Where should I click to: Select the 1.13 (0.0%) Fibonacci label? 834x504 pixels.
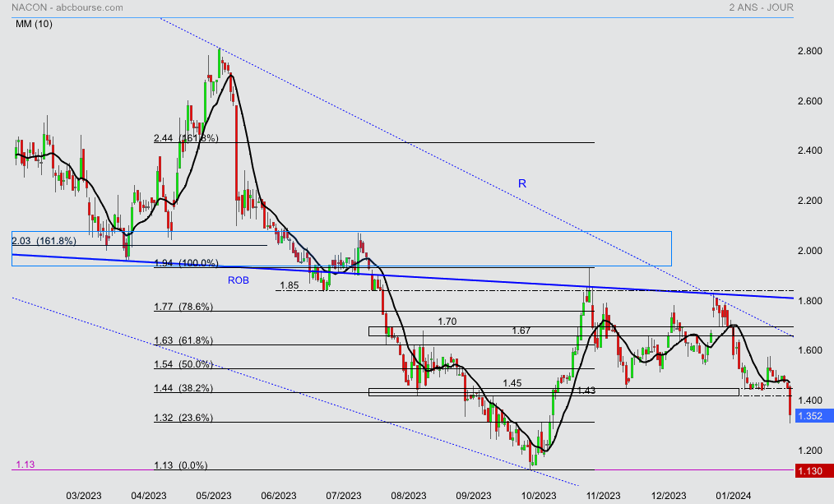pos(181,465)
